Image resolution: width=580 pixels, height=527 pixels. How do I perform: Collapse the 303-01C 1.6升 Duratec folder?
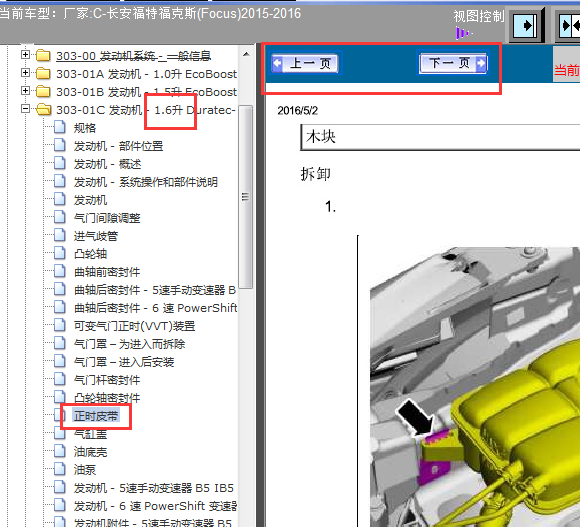tap(25, 108)
